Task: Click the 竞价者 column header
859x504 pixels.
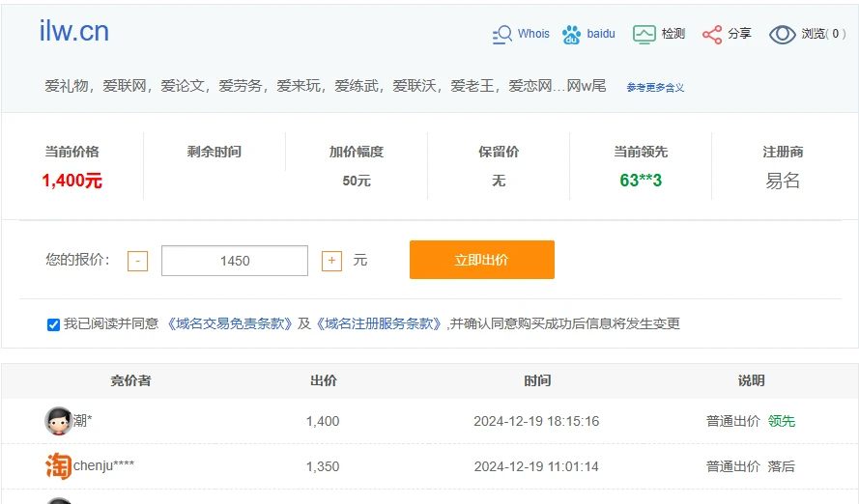Action: point(130,381)
